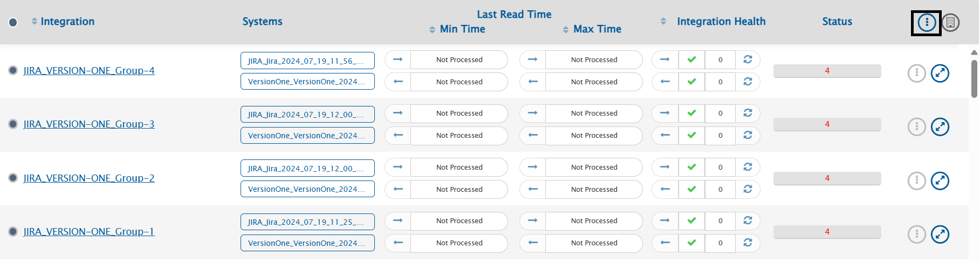Screen dimensions: 980x261
Task: Select the JIRA_VERSION-ONE_Group-4 radio button
Action: pos(13,70)
